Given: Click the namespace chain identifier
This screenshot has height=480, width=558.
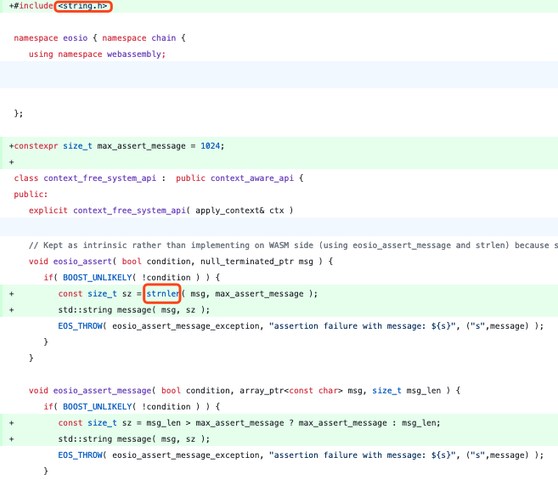Looking at the screenshot, I should 163,38.
